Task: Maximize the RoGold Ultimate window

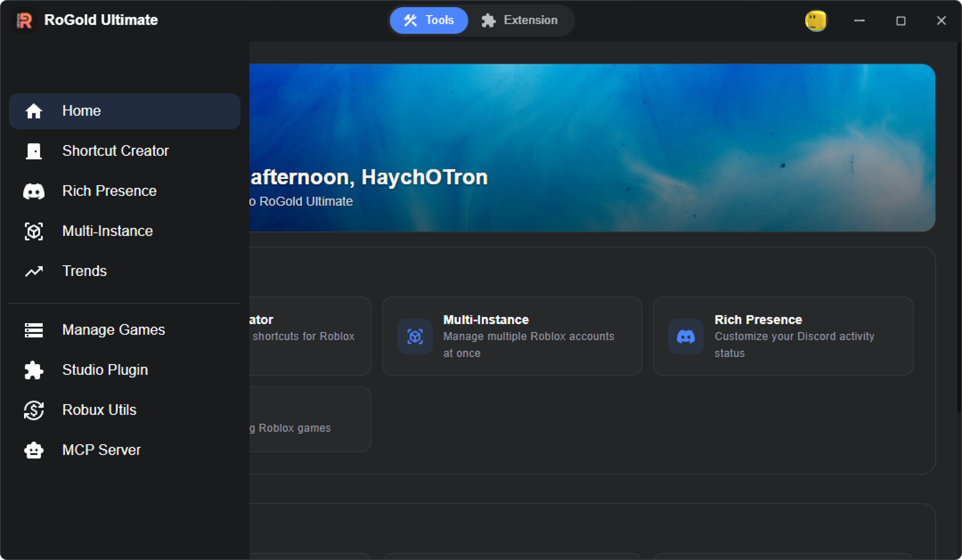Action: tap(901, 20)
